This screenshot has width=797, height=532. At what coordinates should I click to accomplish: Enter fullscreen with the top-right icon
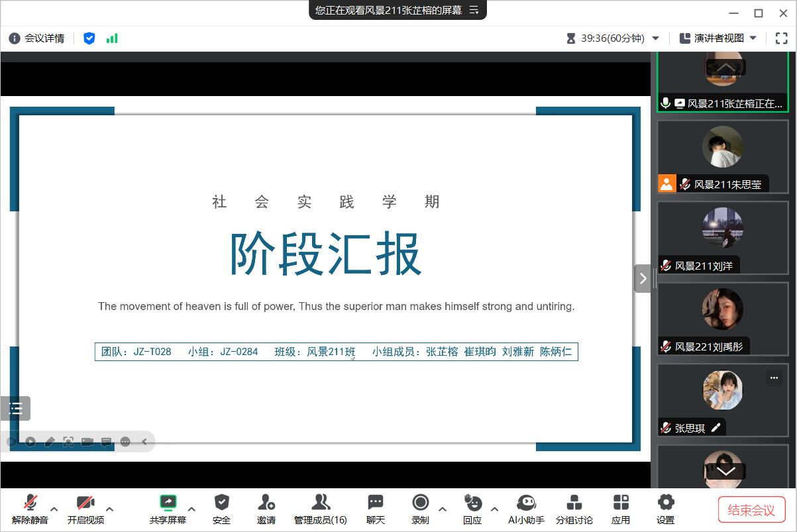pyautogui.click(x=781, y=38)
